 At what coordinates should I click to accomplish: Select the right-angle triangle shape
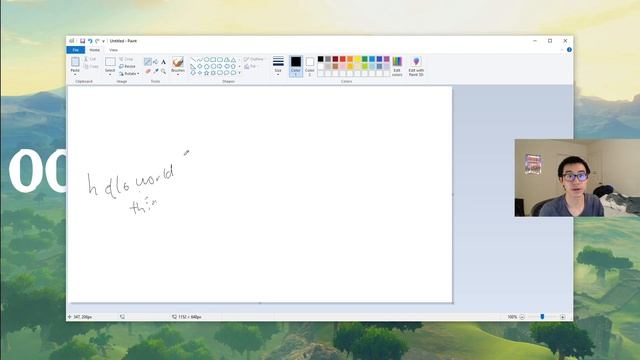click(x=193, y=66)
